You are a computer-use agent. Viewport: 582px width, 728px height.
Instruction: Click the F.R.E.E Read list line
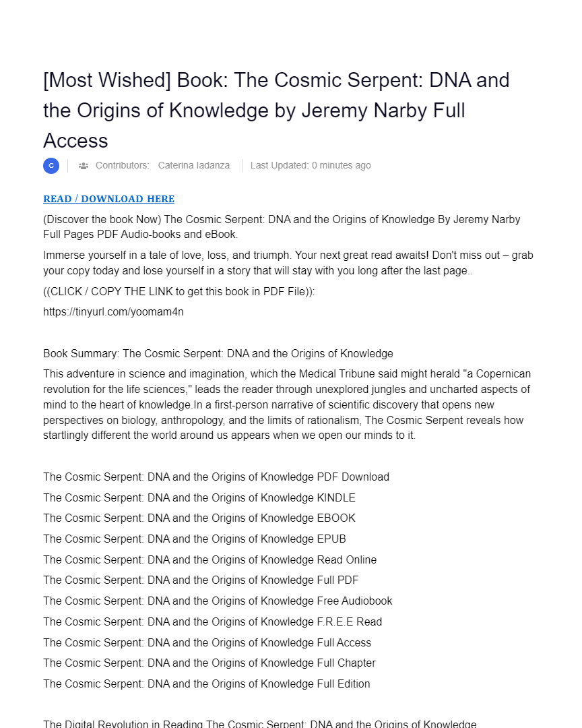(212, 622)
